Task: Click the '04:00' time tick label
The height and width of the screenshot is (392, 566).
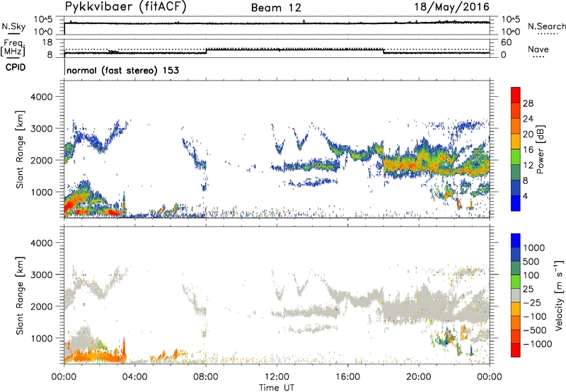Action: [134, 377]
